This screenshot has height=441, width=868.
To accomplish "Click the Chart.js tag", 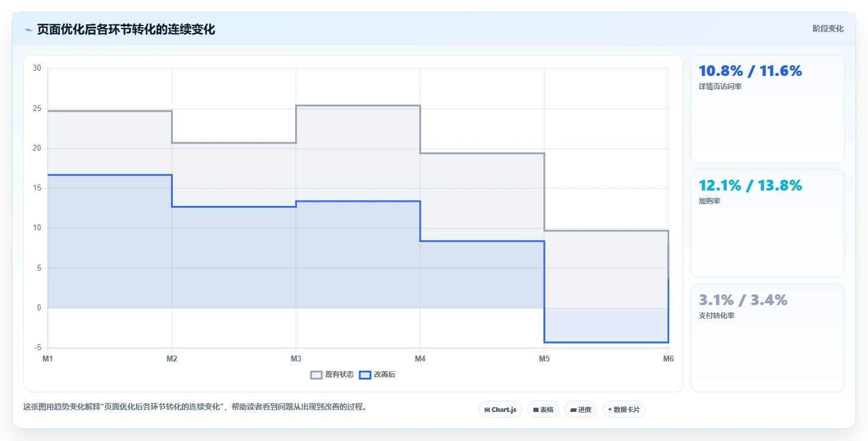I will tap(500, 410).
